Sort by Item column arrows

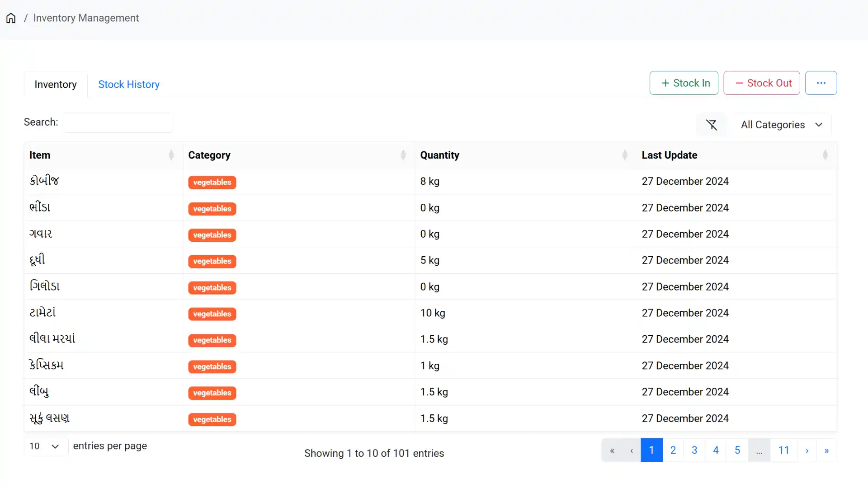coord(171,155)
